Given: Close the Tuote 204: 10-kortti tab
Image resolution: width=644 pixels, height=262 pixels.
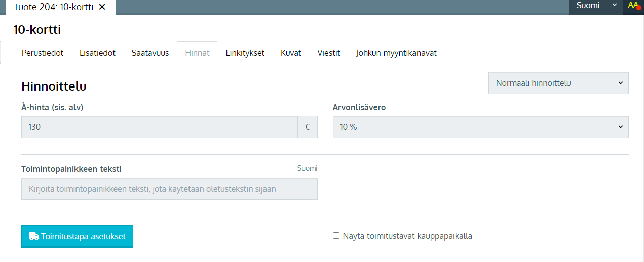Looking at the screenshot, I should coord(102,7).
